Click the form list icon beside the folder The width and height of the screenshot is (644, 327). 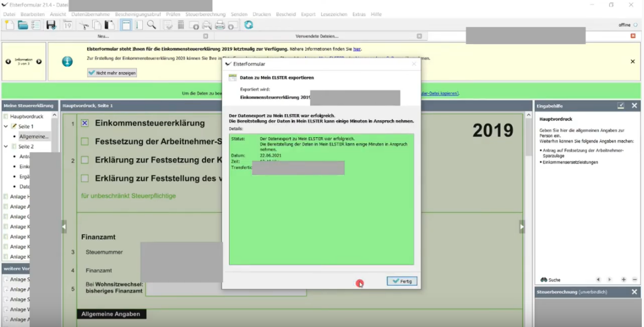coord(36,25)
